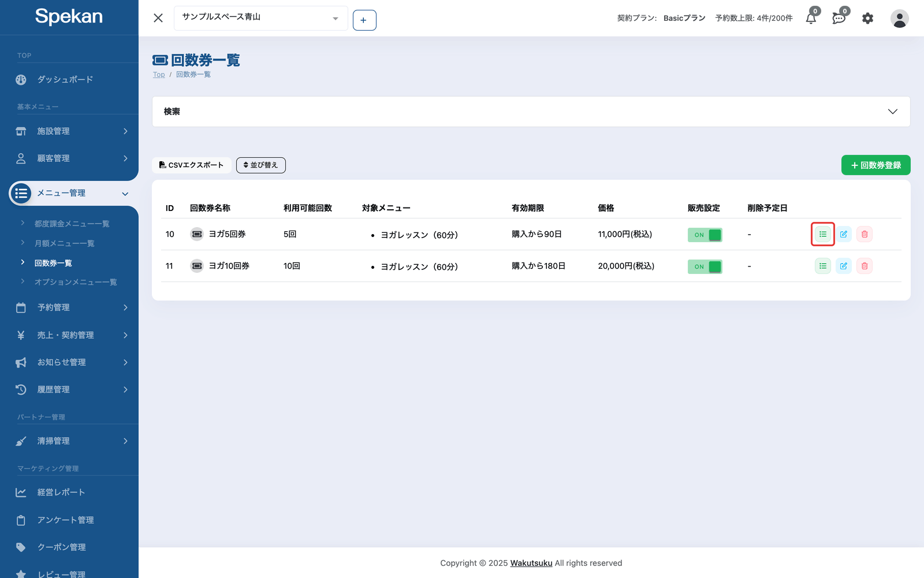Click the ヨガ10回券 name text
The image size is (924, 578).
(x=229, y=266)
